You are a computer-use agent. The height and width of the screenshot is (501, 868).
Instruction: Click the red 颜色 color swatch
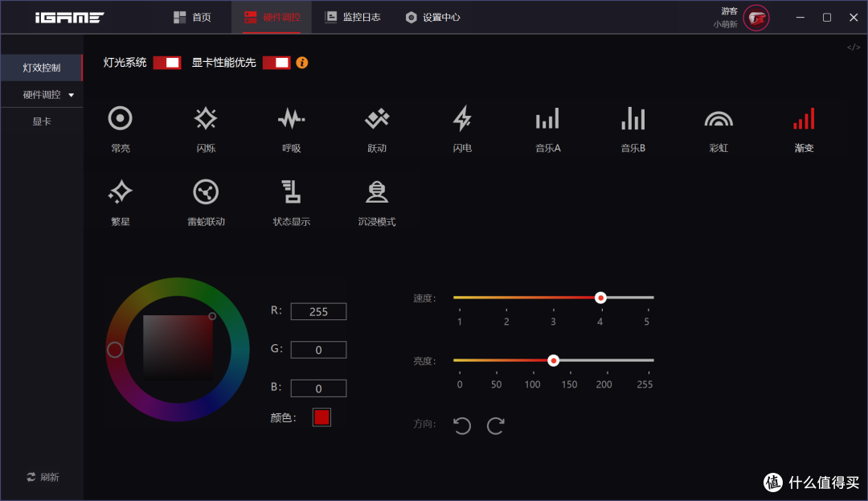[321, 417]
